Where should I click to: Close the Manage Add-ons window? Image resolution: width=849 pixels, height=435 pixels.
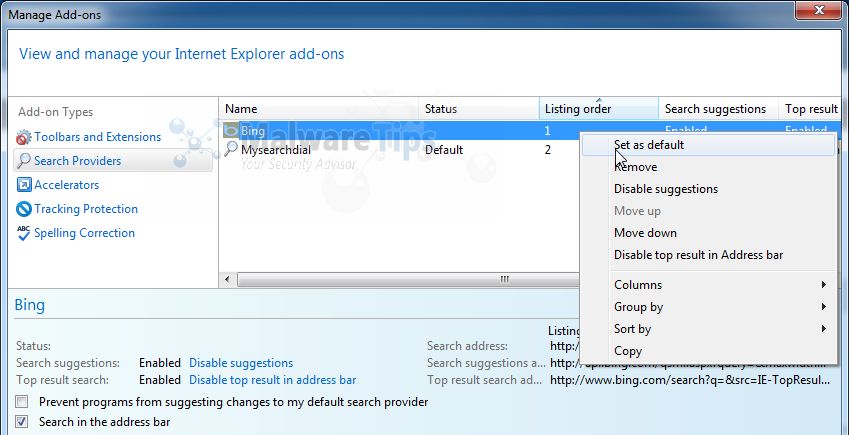[x=820, y=10]
